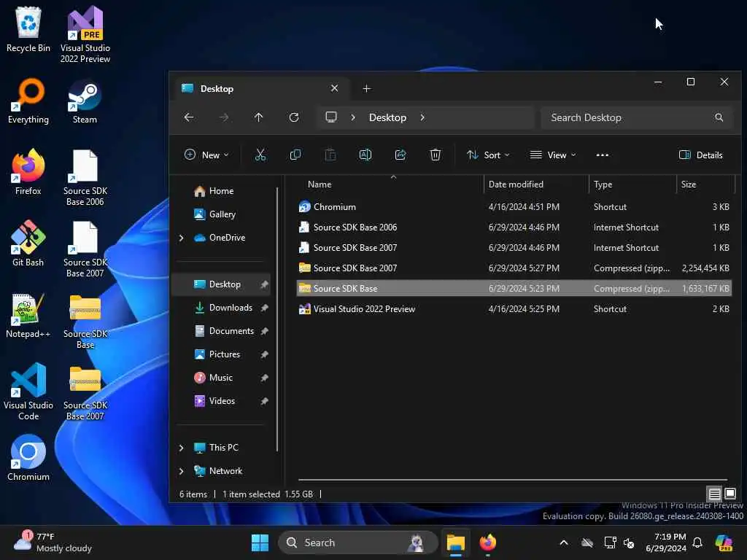Select the Visual Studio 2022 Preview row
The height and width of the screenshot is (560, 747).
(x=514, y=309)
